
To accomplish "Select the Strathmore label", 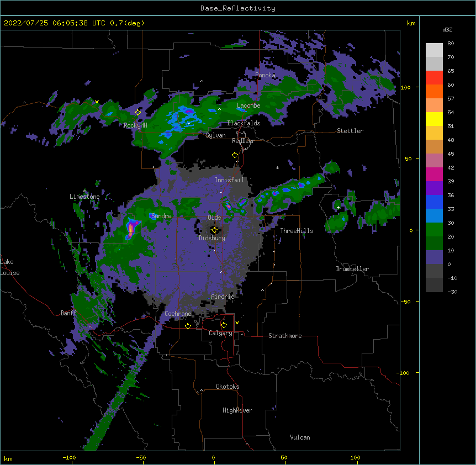I will pos(285,336).
